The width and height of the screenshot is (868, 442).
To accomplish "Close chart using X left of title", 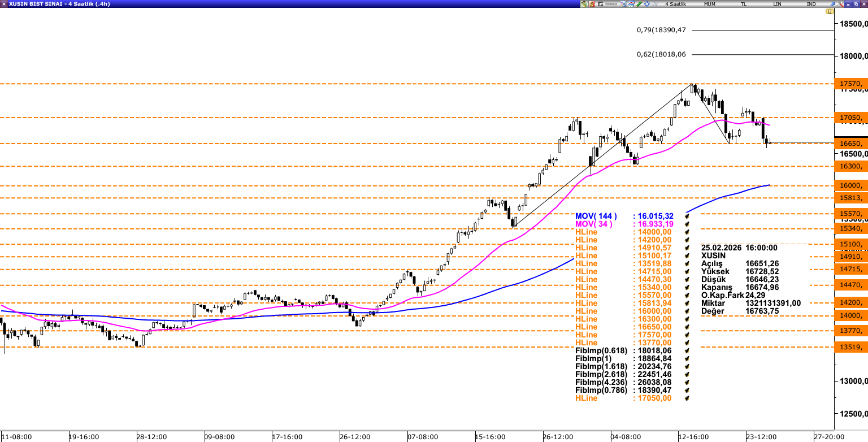I will [x=4, y=4].
